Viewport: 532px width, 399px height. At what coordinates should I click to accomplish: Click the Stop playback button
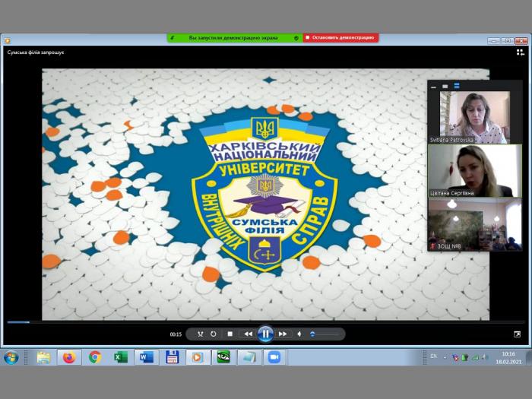[x=230, y=334]
